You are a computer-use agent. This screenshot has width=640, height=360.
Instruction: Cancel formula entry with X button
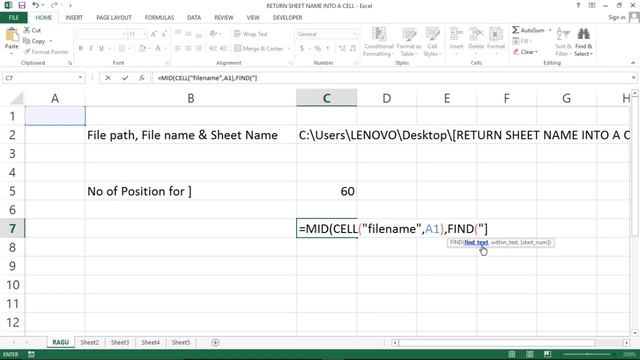pyautogui.click(x=108, y=78)
